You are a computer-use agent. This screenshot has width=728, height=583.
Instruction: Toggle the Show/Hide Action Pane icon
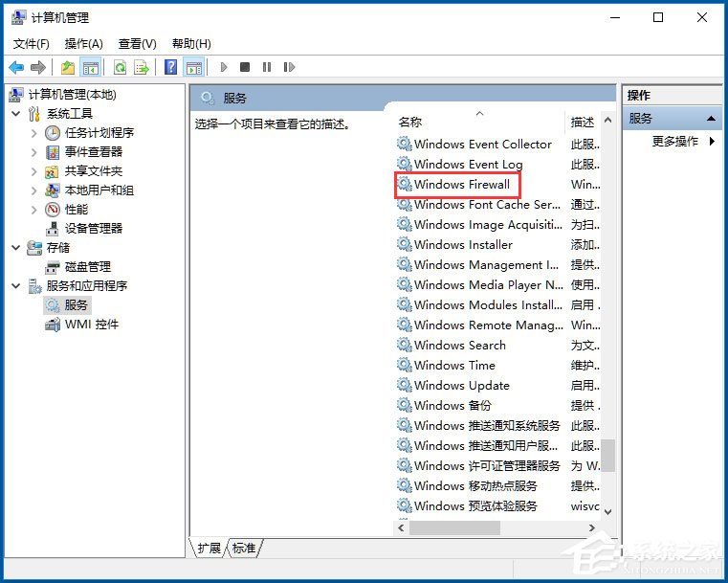(x=194, y=67)
